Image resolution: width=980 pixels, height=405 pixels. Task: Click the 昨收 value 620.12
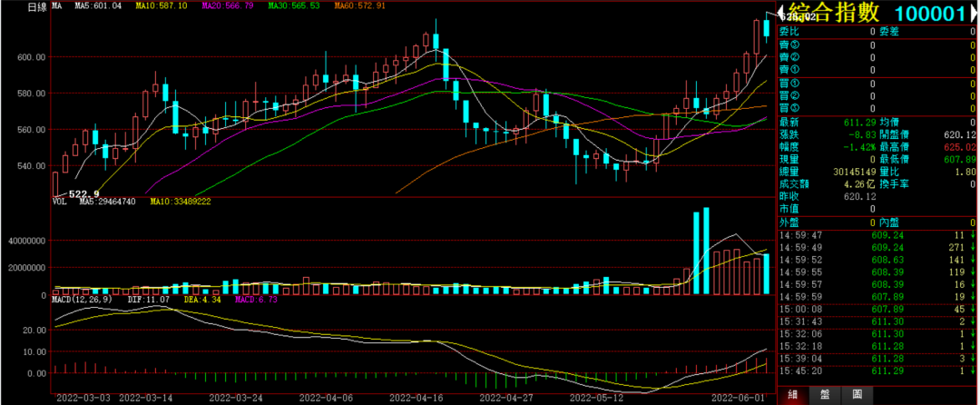coord(860,197)
